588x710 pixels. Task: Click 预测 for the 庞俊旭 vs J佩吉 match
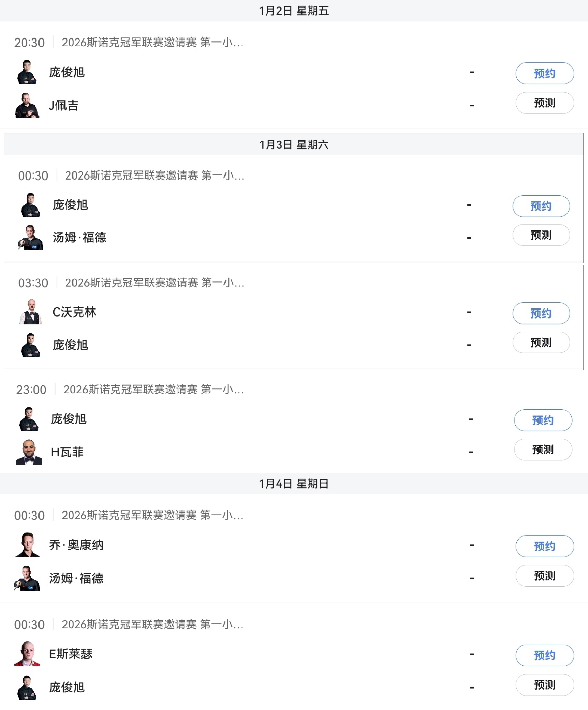click(544, 103)
